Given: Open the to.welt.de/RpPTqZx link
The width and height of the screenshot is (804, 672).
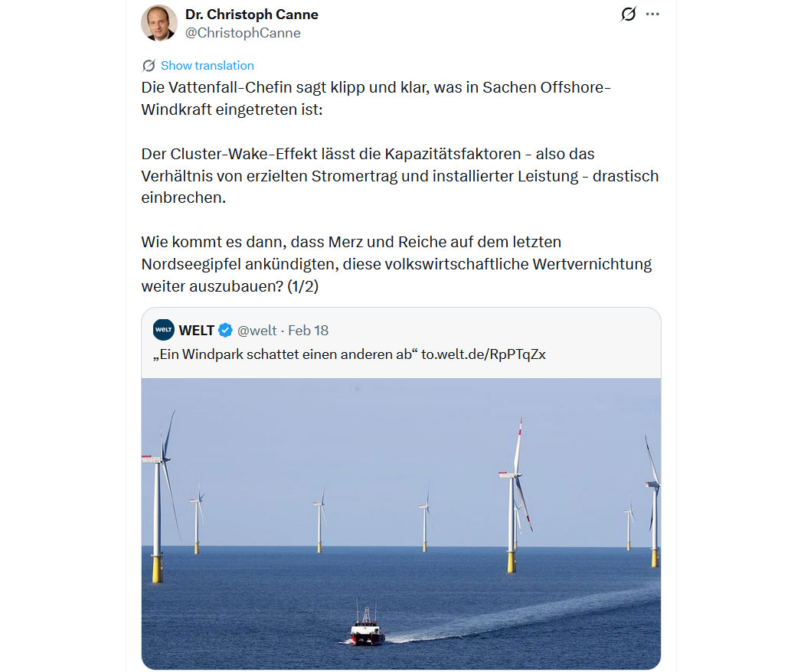Looking at the screenshot, I should pos(489,354).
